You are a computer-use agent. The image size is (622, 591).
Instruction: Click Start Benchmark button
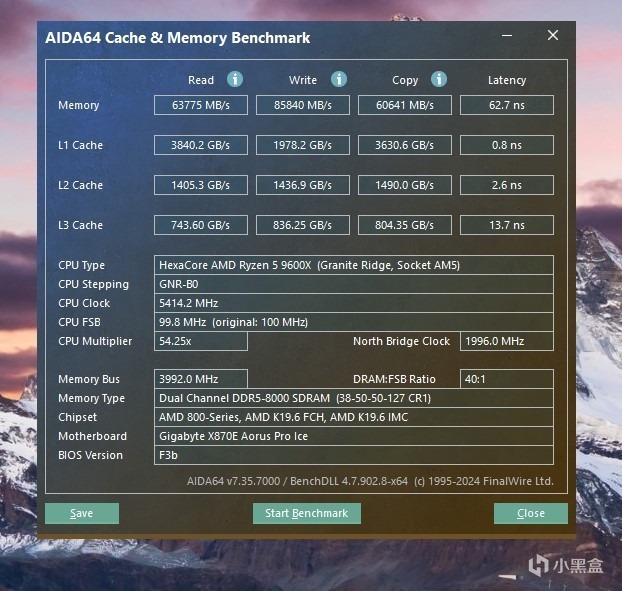[x=307, y=513]
